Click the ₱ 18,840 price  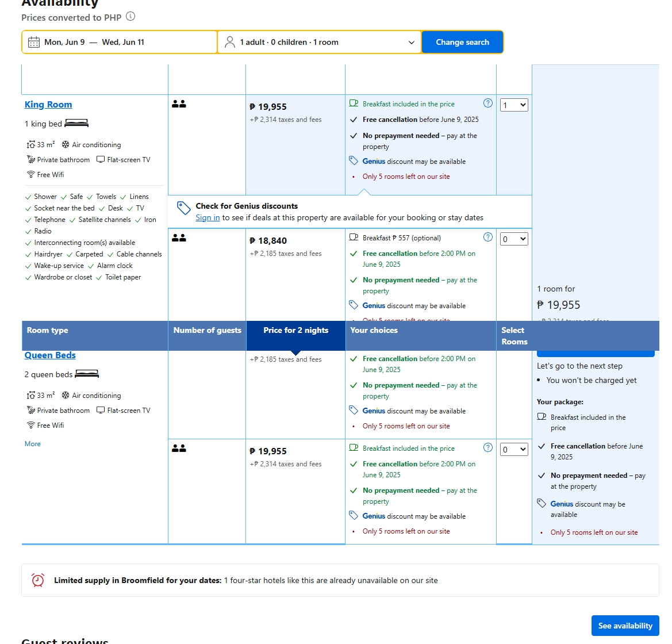[x=268, y=240]
